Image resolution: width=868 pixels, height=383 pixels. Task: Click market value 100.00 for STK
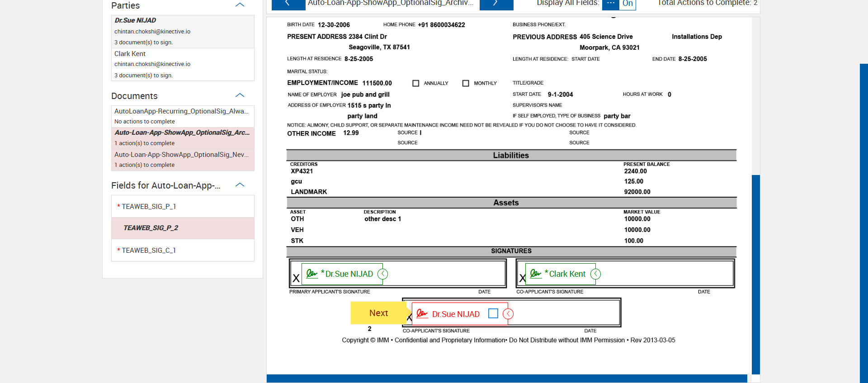click(x=634, y=241)
